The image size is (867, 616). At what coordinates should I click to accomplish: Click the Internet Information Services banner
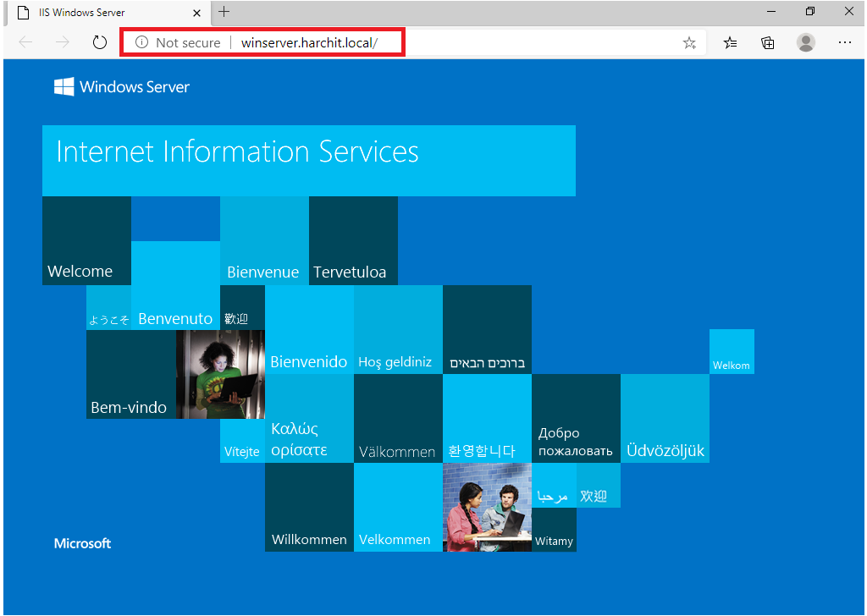click(308, 161)
